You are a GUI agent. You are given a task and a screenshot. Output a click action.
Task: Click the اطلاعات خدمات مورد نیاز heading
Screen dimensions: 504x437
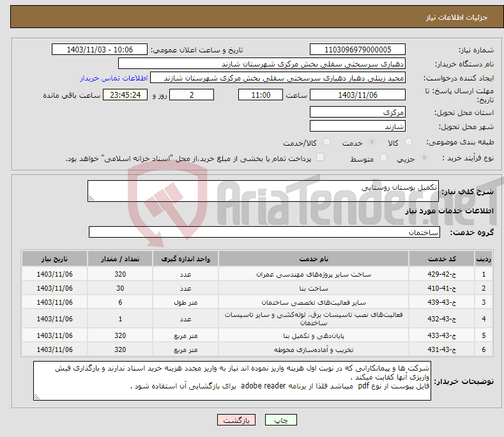pos(449,211)
